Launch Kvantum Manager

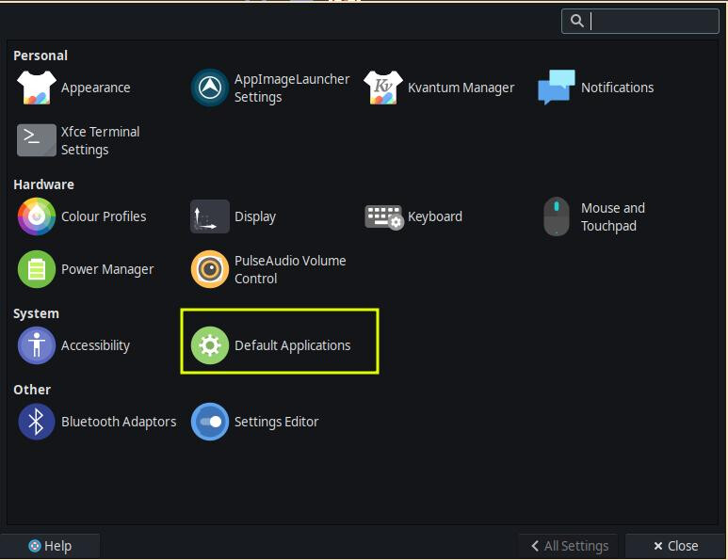click(x=383, y=88)
